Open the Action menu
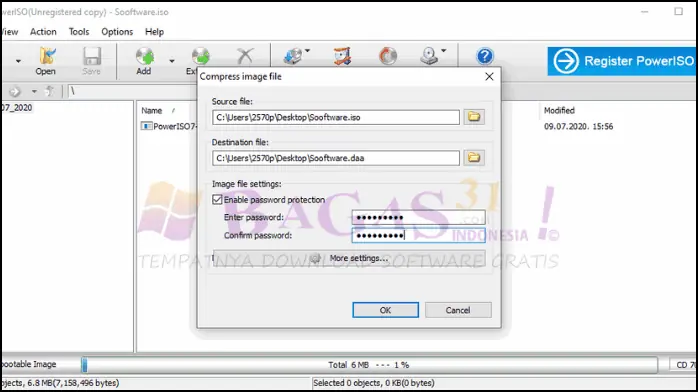 pyautogui.click(x=43, y=32)
